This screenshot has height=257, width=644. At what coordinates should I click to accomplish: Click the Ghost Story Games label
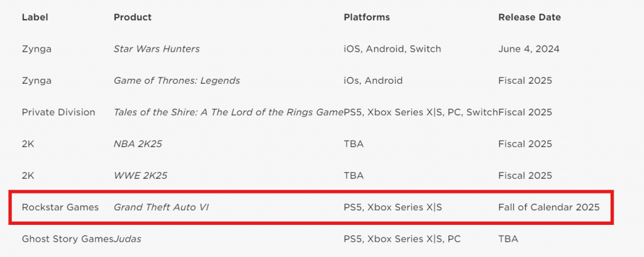(x=68, y=239)
